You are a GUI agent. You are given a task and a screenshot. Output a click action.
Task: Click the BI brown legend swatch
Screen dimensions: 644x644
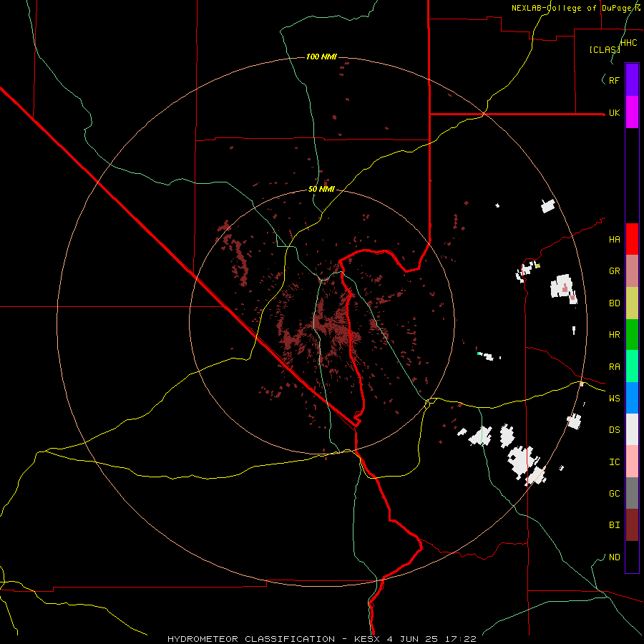pos(632,525)
